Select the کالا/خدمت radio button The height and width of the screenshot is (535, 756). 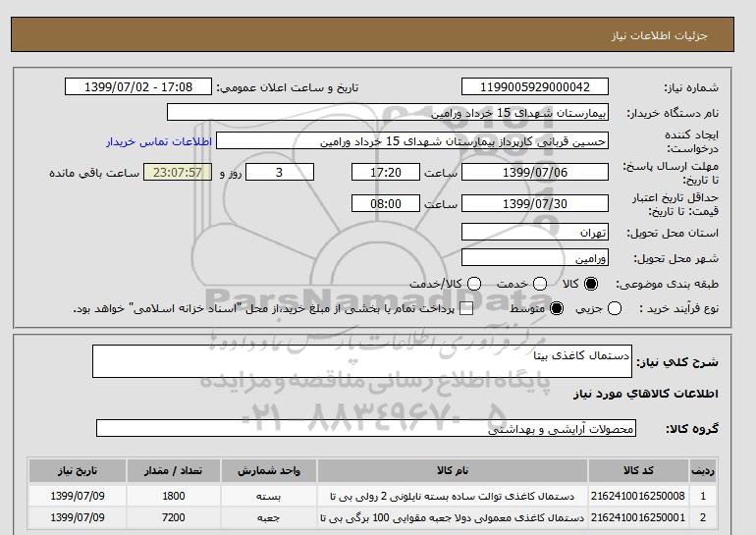[474, 284]
